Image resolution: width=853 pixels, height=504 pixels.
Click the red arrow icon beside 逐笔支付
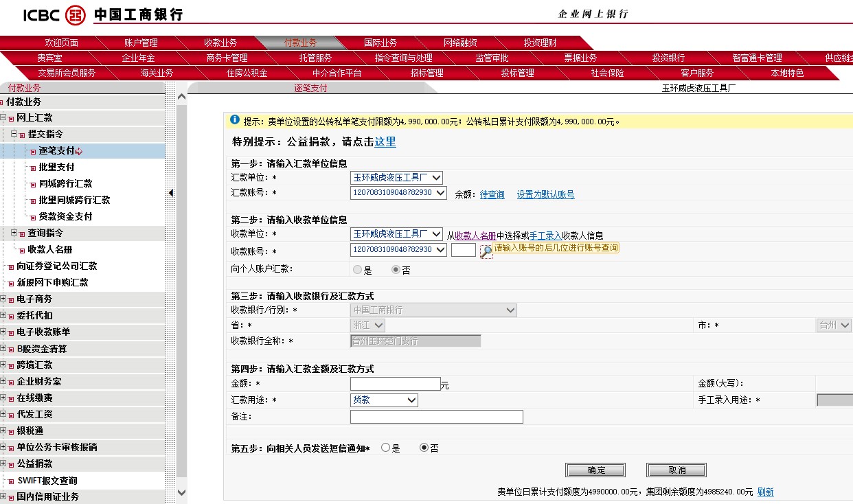pos(78,152)
